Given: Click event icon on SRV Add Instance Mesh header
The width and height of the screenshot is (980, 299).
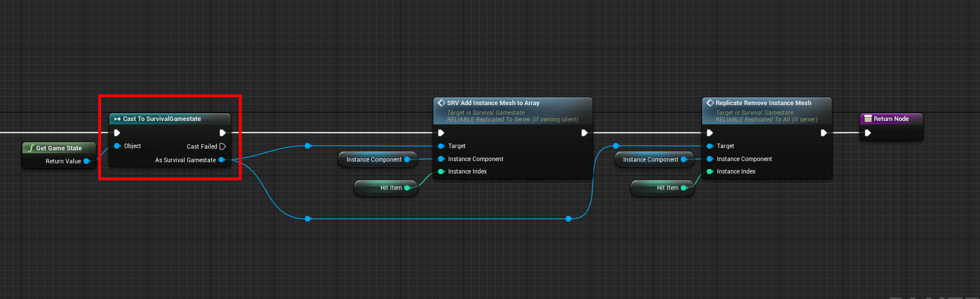Looking at the screenshot, I should (441, 103).
